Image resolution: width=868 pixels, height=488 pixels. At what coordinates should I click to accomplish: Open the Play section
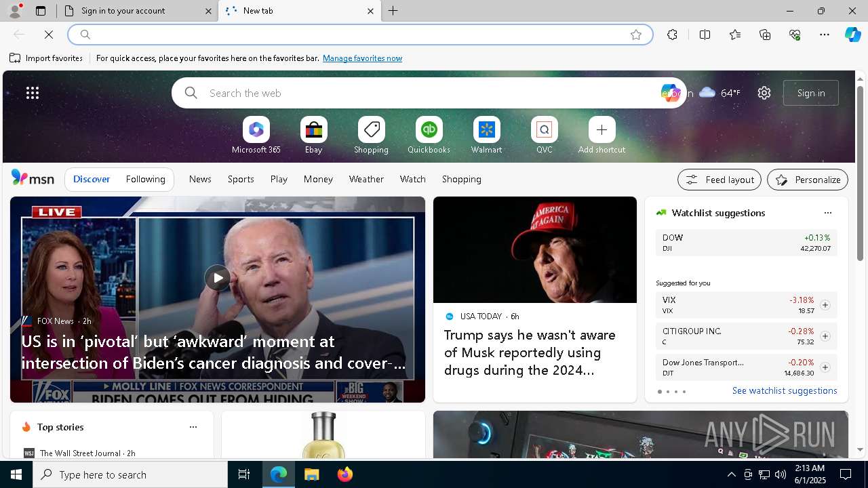point(279,179)
